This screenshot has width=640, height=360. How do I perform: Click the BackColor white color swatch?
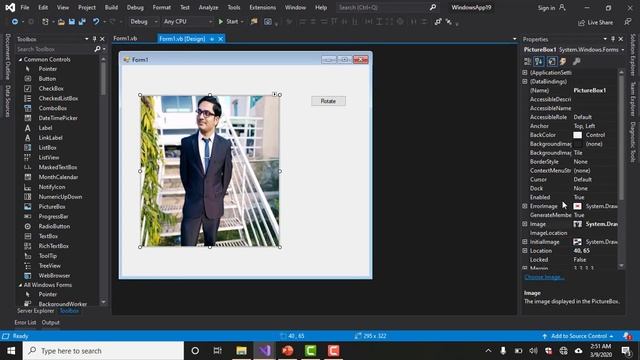pos(578,135)
